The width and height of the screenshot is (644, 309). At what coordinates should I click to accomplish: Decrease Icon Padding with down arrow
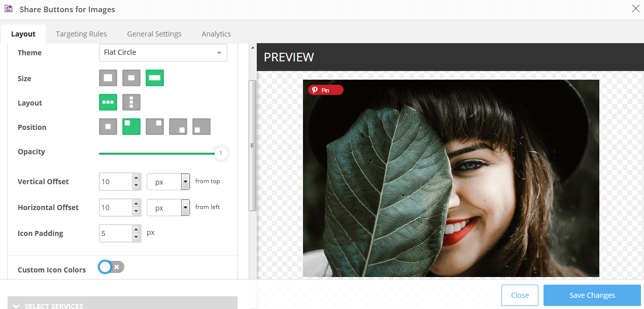coord(136,237)
